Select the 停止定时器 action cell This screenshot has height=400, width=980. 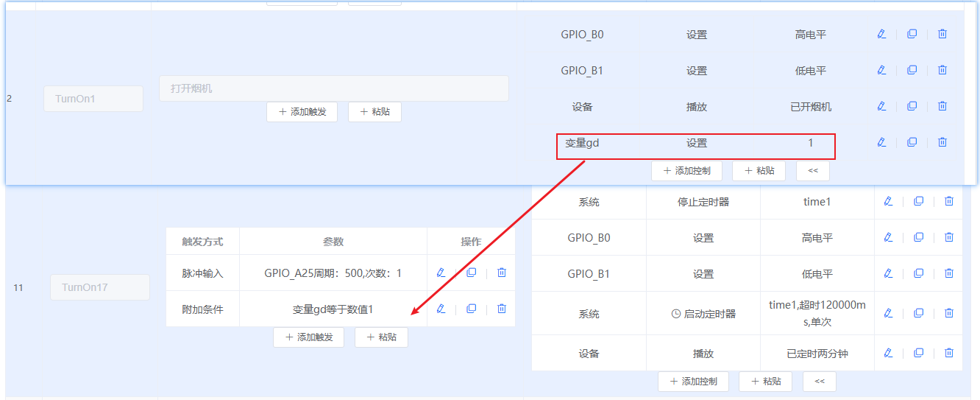[703, 202]
